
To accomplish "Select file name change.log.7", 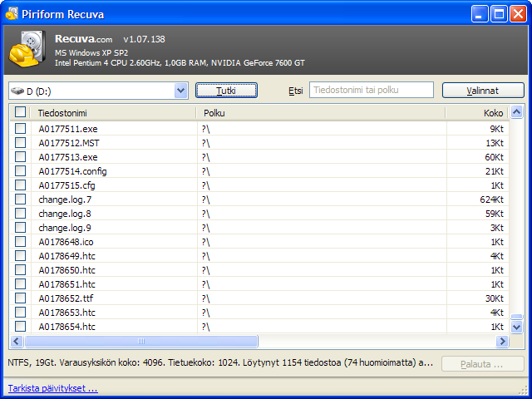I will (65, 199).
